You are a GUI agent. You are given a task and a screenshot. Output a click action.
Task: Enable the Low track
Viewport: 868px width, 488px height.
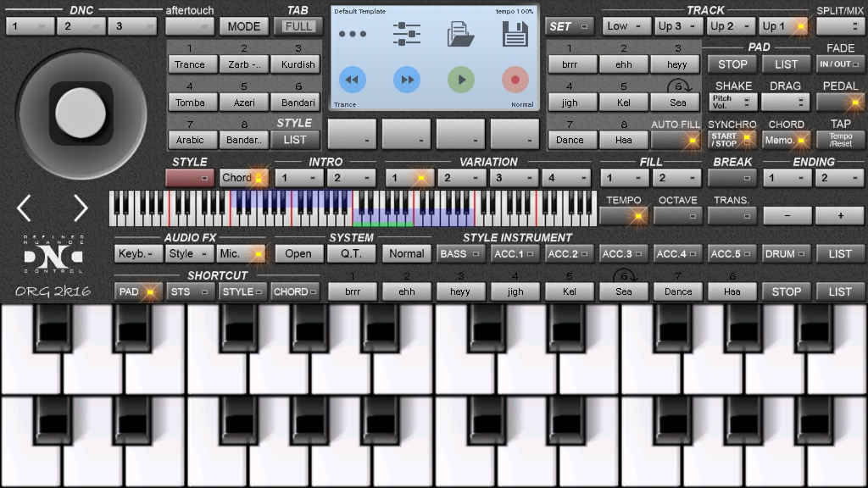(x=626, y=26)
